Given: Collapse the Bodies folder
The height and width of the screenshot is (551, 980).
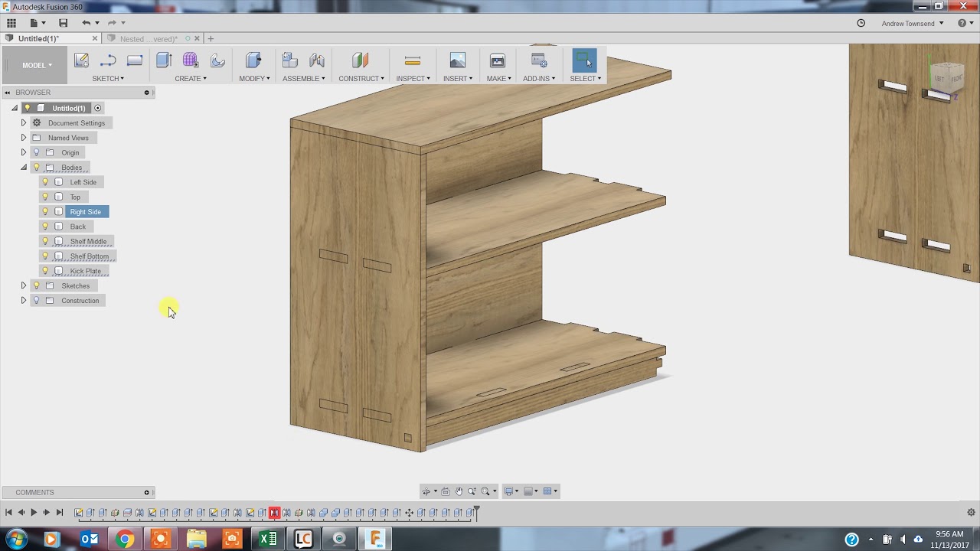Looking at the screenshot, I should pyautogui.click(x=24, y=167).
